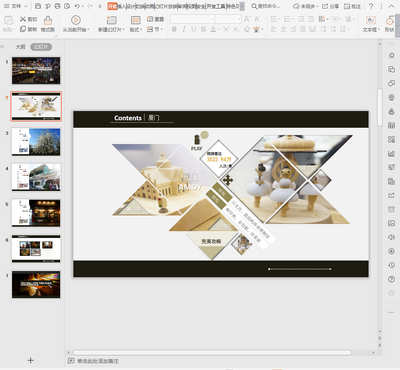Toggle Italic formatting
Image resolution: width=400 pixels, height=370 pixels.
(184, 29)
